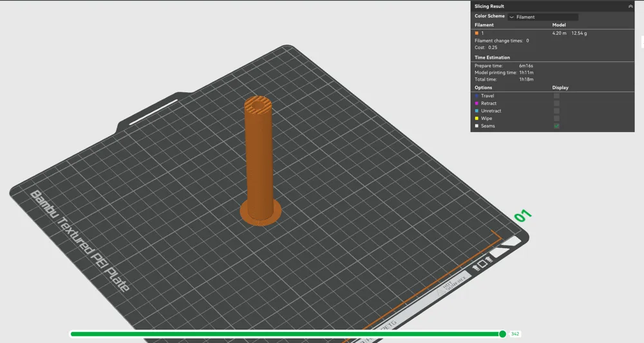Click the cyan Unretract color swatch
The height and width of the screenshot is (343, 644).
[477, 111]
